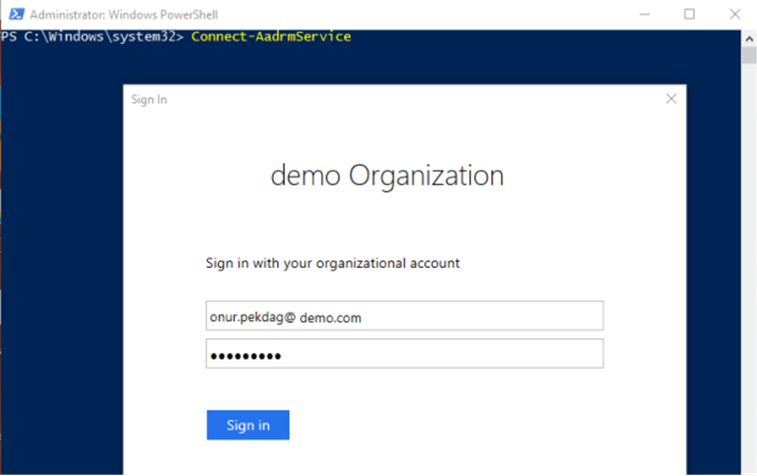Focus the password input field
Image resolution: width=757 pixels, height=476 pixels.
405,353
